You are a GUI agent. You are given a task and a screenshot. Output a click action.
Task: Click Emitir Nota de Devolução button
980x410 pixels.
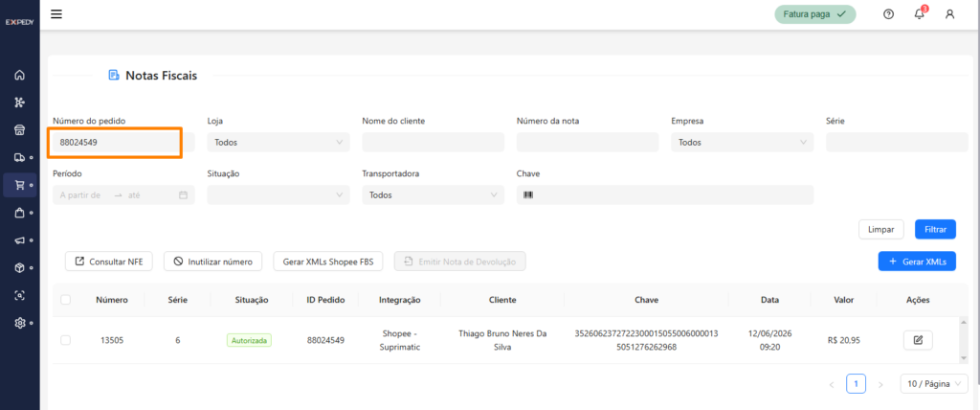[x=459, y=262]
